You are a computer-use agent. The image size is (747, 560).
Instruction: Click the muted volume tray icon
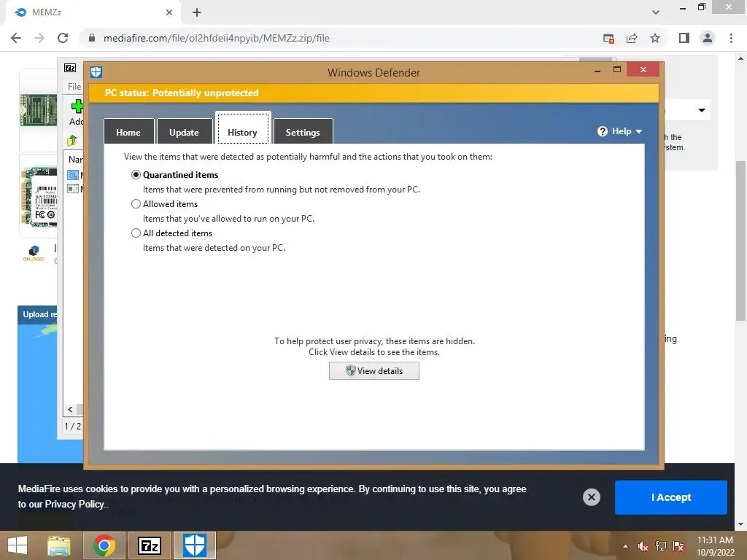[x=643, y=546]
